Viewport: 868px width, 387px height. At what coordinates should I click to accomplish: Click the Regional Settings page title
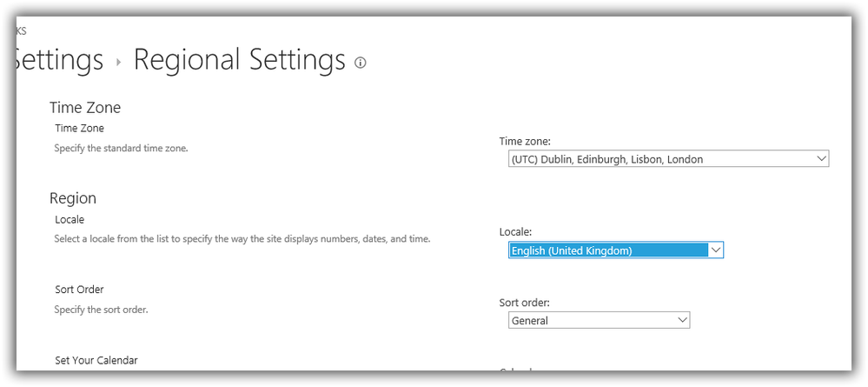click(240, 60)
